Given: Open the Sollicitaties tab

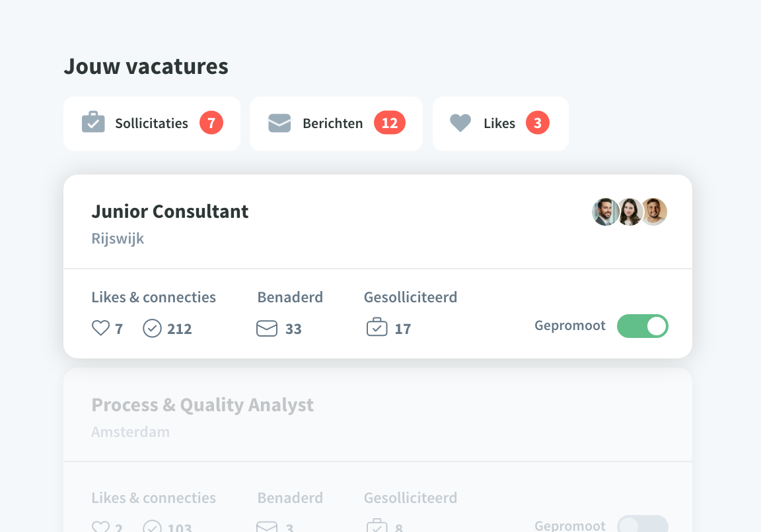Looking at the screenshot, I should [x=152, y=123].
